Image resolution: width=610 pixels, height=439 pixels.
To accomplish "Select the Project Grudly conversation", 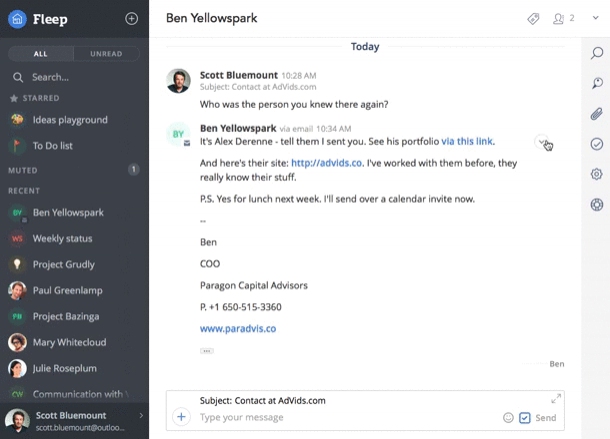I will pos(64,265).
